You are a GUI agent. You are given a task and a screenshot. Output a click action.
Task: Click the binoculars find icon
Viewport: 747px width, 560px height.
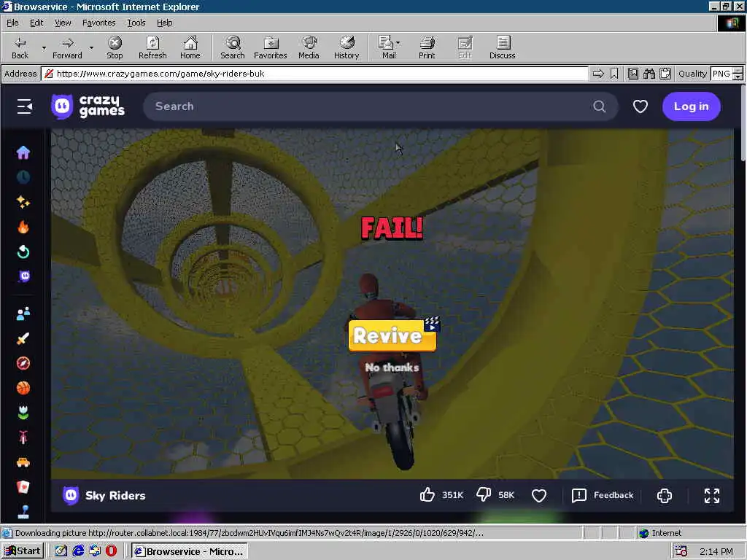(649, 74)
